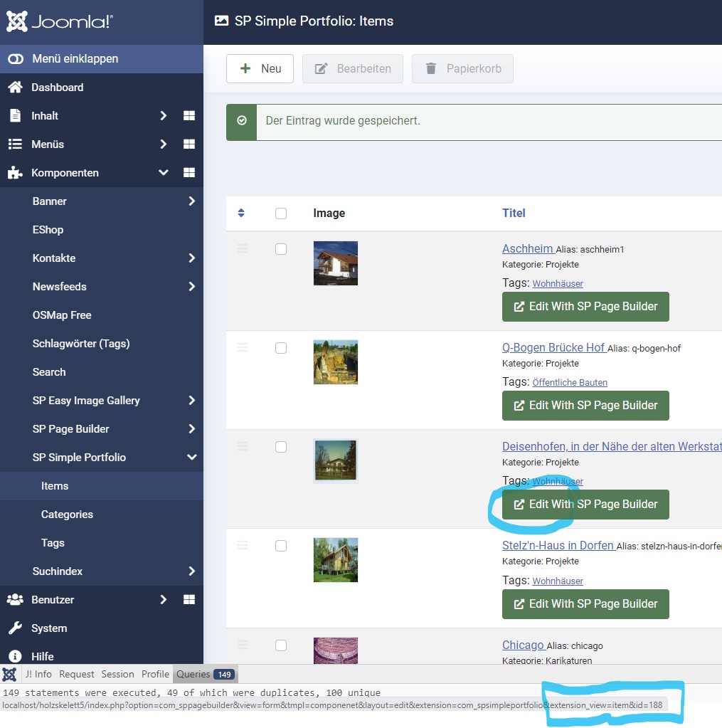This screenshot has height=728, width=722.
Task: Click Benutzer dashboard grid icon
Action: [x=189, y=600]
